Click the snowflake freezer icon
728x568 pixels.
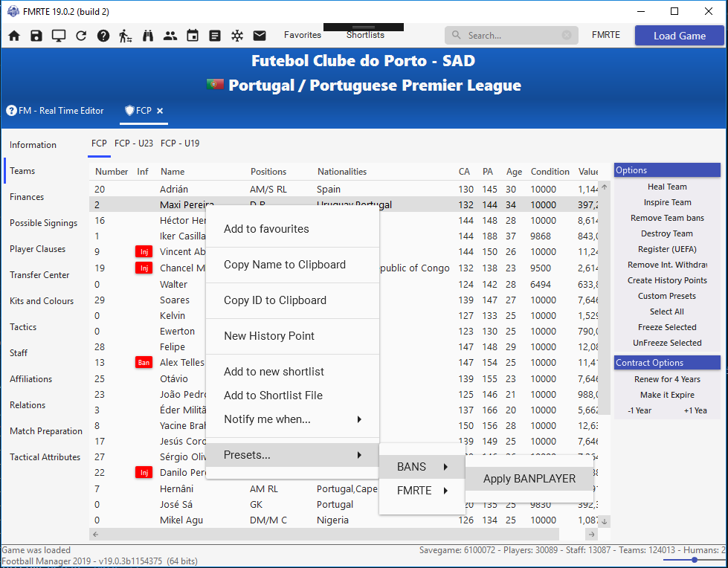[x=237, y=36]
